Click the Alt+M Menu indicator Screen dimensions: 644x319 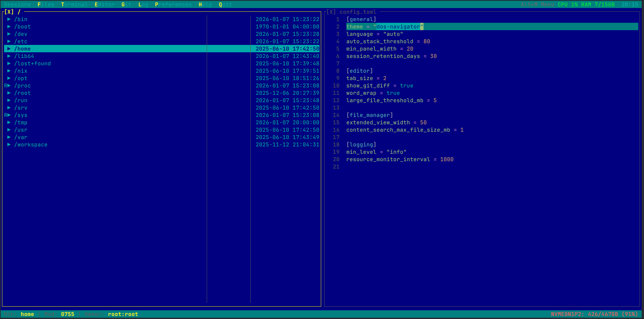click(537, 4)
